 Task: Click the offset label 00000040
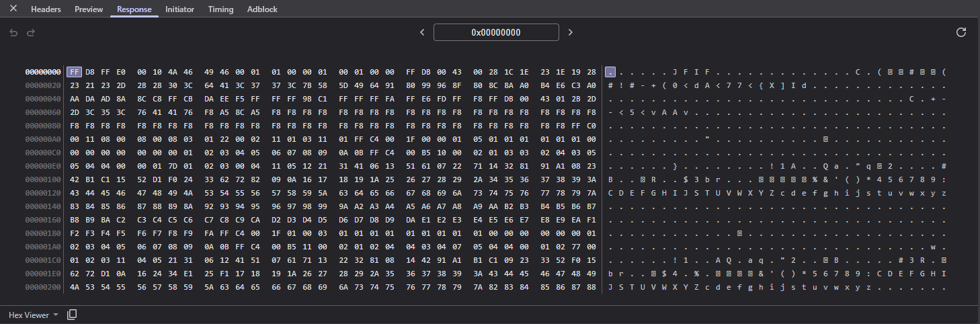pyautogui.click(x=43, y=99)
